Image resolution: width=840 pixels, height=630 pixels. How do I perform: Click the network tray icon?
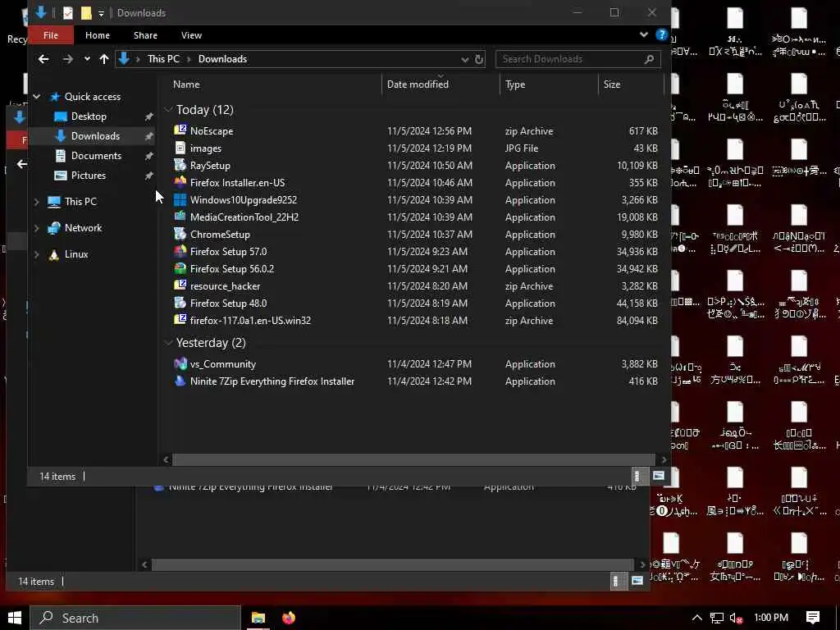717,618
